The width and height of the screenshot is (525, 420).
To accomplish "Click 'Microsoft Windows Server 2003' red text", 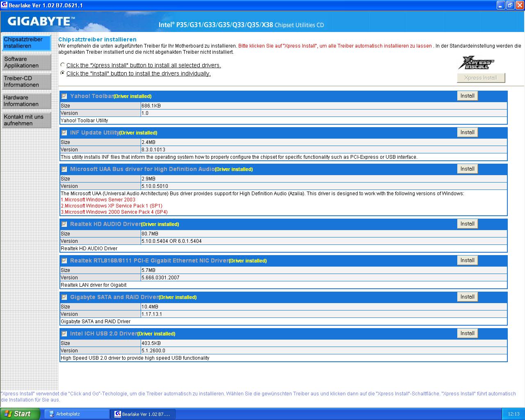I will (98, 200).
